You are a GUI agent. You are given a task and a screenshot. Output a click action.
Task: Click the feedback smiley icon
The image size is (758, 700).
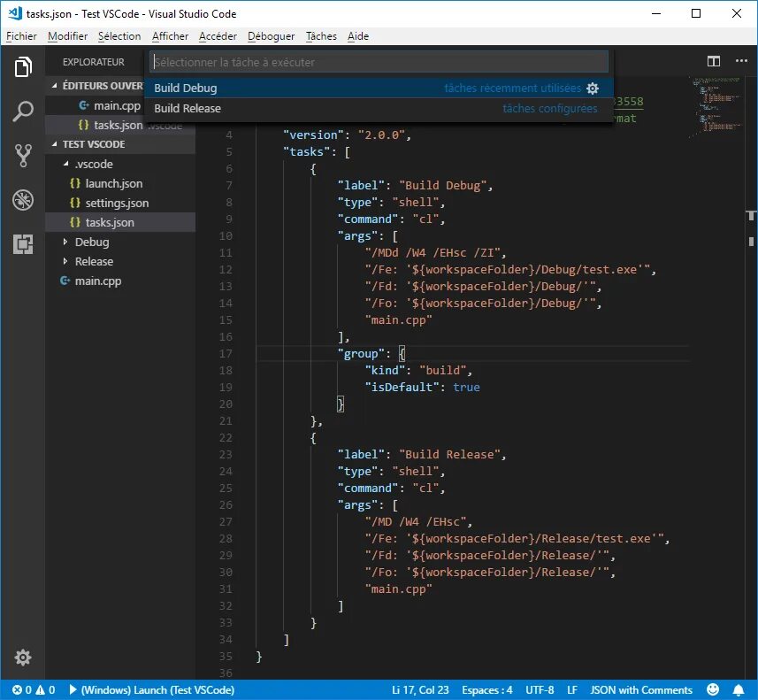713,689
